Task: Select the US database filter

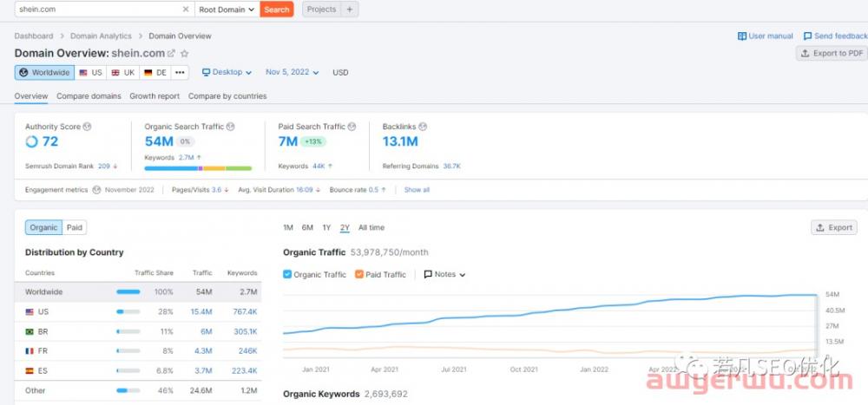Action: point(90,73)
